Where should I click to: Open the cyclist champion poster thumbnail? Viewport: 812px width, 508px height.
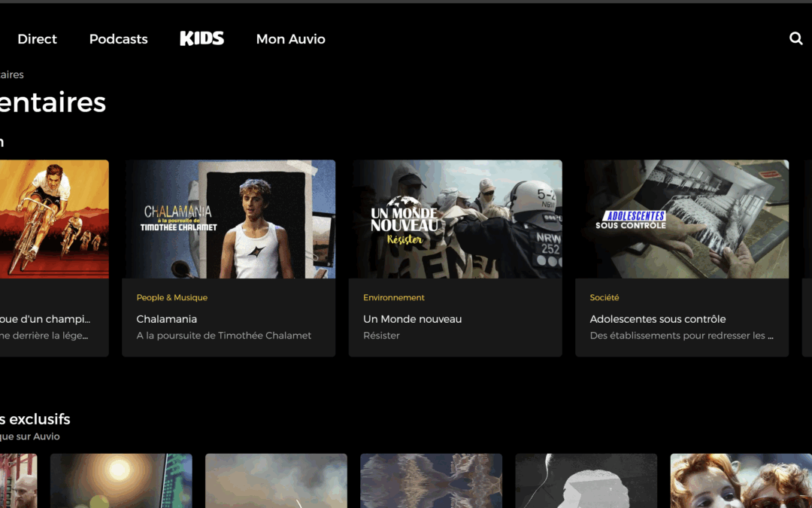point(54,219)
